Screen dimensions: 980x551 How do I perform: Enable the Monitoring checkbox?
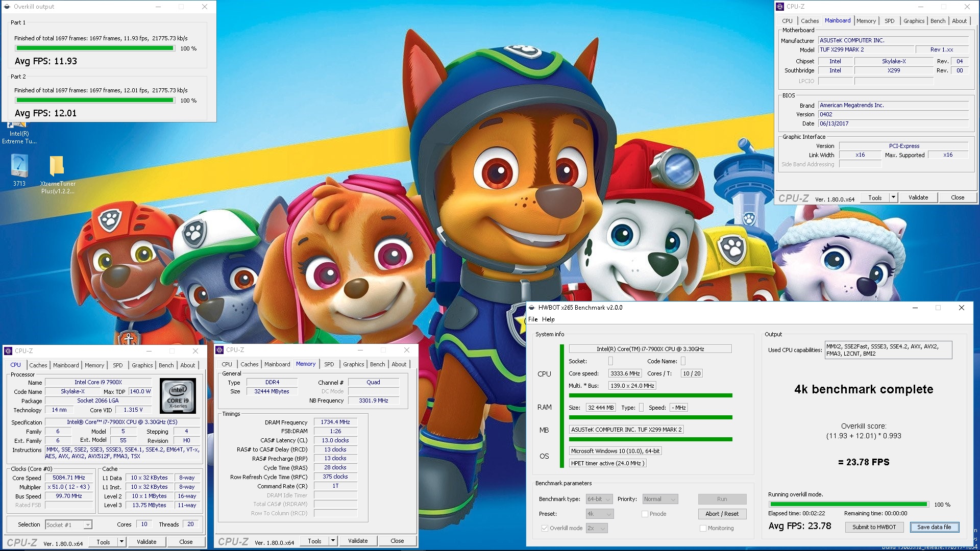703,528
